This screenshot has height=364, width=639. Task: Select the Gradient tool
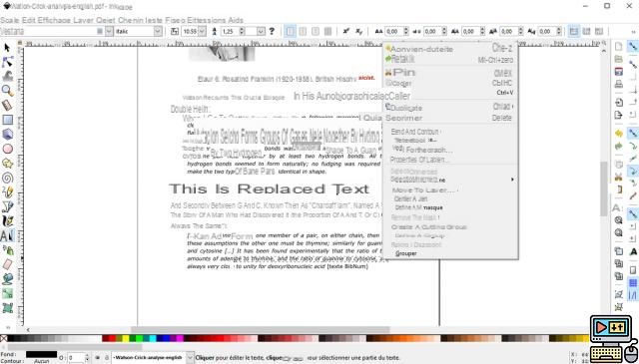click(x=7, y=293)
